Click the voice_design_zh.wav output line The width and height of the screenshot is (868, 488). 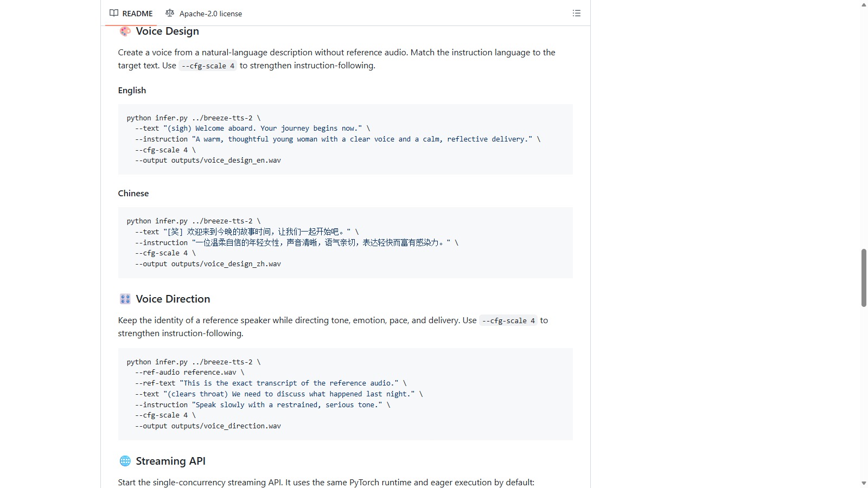[x=208, y=264]
